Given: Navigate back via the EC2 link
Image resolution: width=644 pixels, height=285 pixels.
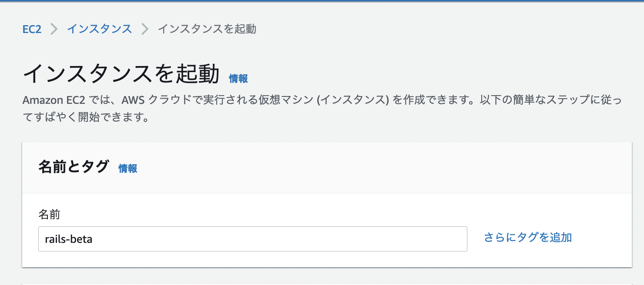Looking at the screenshot, I should (x=32, y=29).
